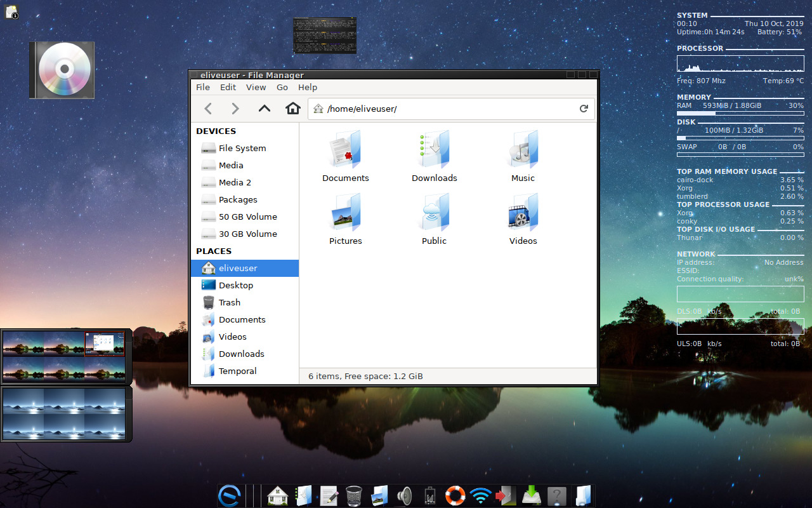Go forward with the right arrow button
This screenshot has width=812, height=508.
pos(235,109)
